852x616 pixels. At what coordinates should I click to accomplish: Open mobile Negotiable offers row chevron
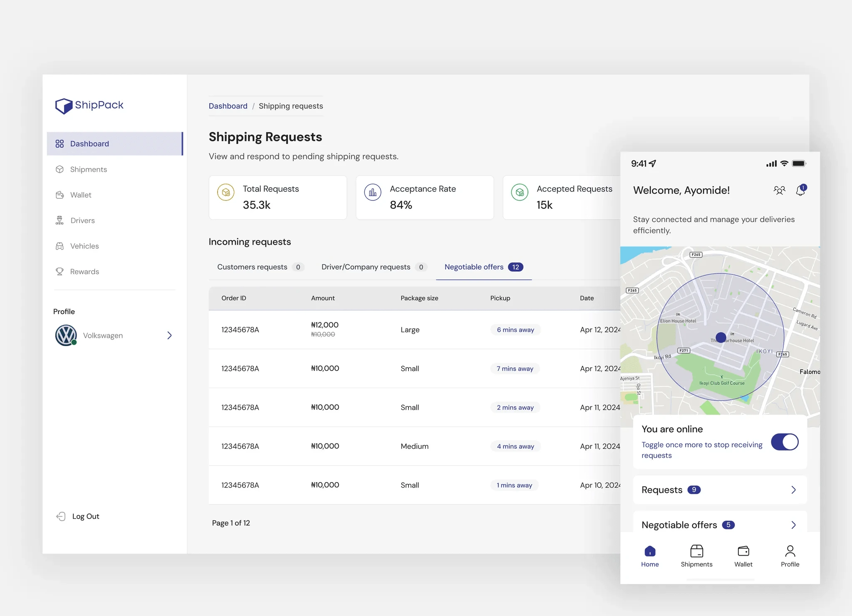(x=793, y=525)
